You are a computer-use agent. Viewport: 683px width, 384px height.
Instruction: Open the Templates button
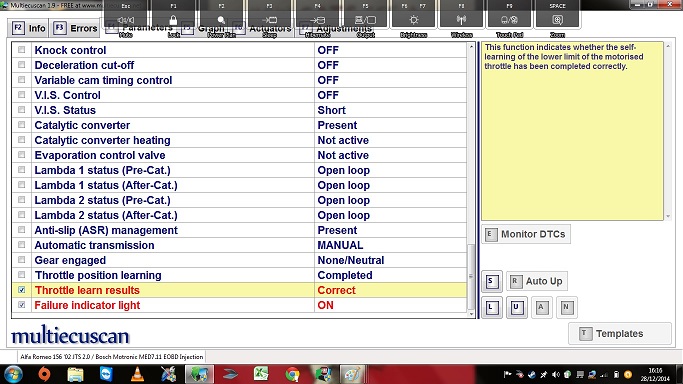(x=619, y=333)
